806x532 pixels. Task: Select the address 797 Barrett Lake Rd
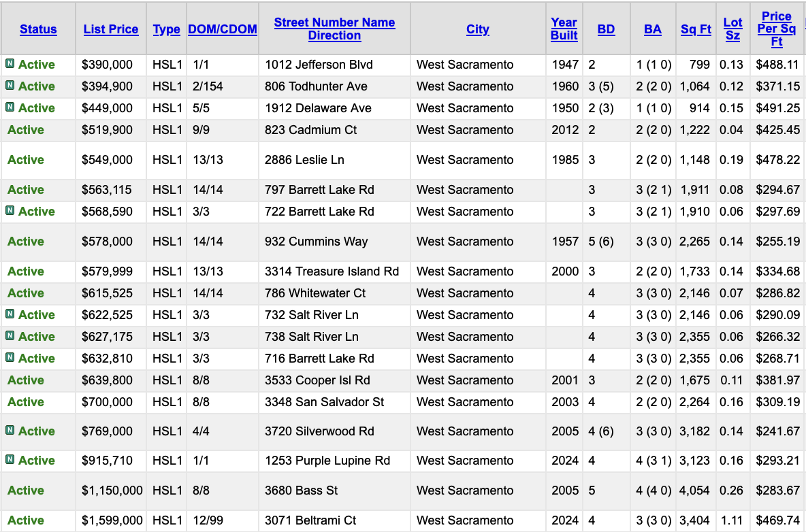319,190
